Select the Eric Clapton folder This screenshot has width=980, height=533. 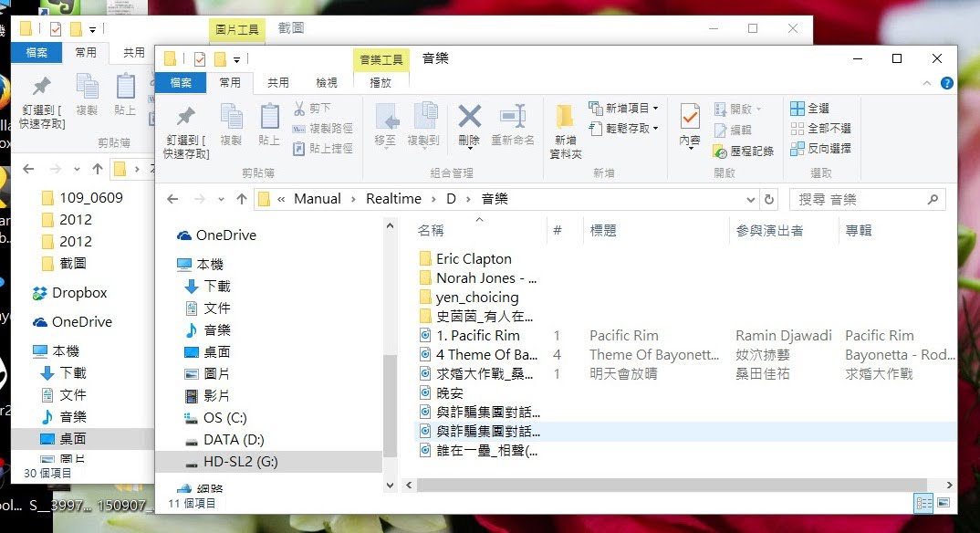point(465,258)
